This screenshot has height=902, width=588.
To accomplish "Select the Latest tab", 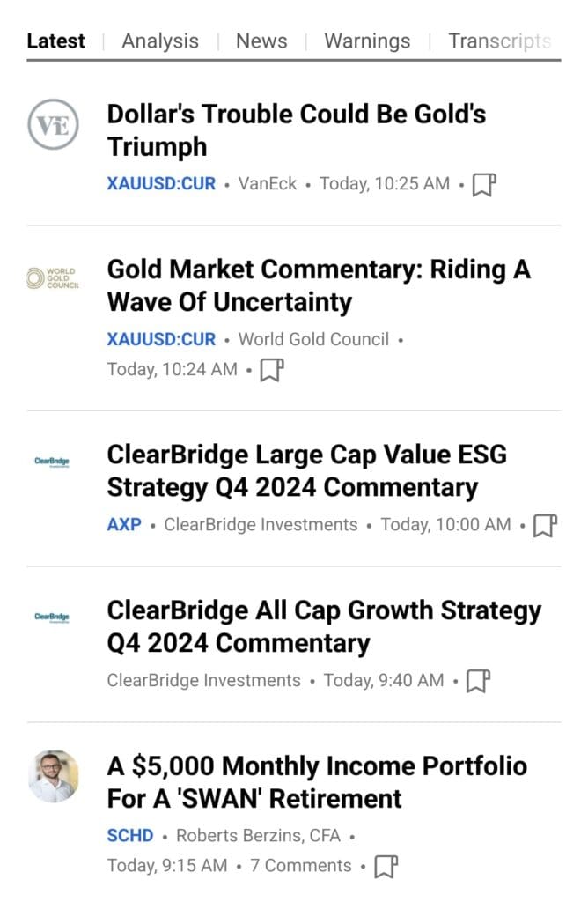I will coord(55,41).
